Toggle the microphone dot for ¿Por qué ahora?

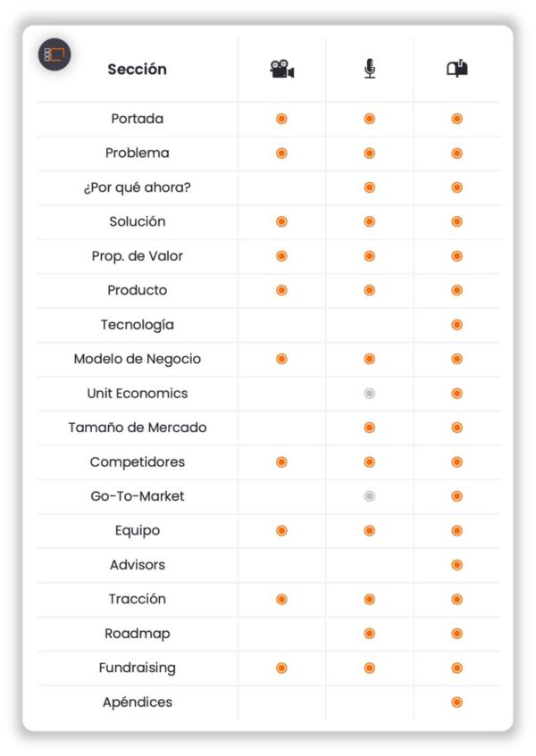pos(370,187)
